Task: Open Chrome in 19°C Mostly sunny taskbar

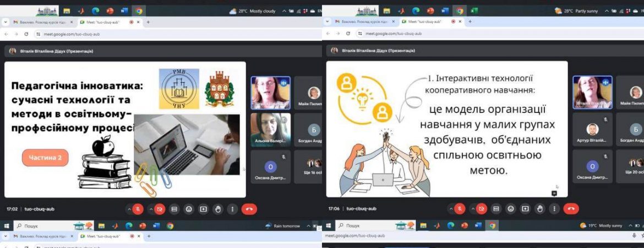Action: click(492, 225)
